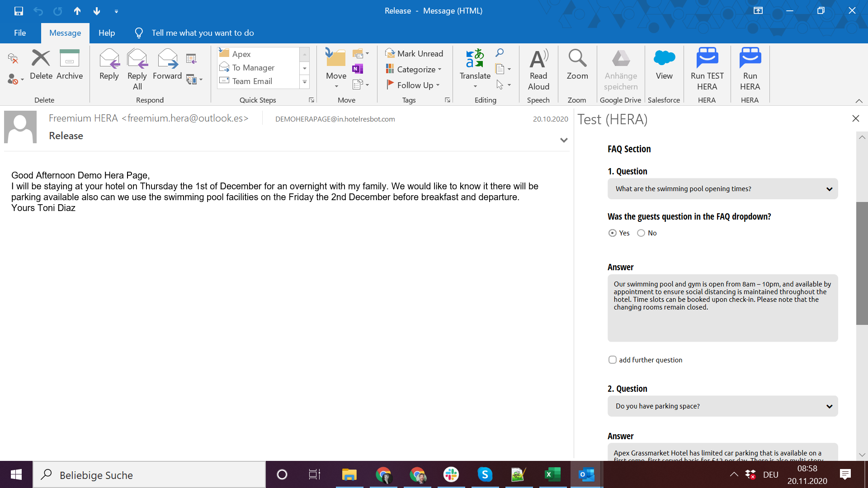868x488 pixels.
Task: Click Mark Unread button
Action: (x=414, y=54)
